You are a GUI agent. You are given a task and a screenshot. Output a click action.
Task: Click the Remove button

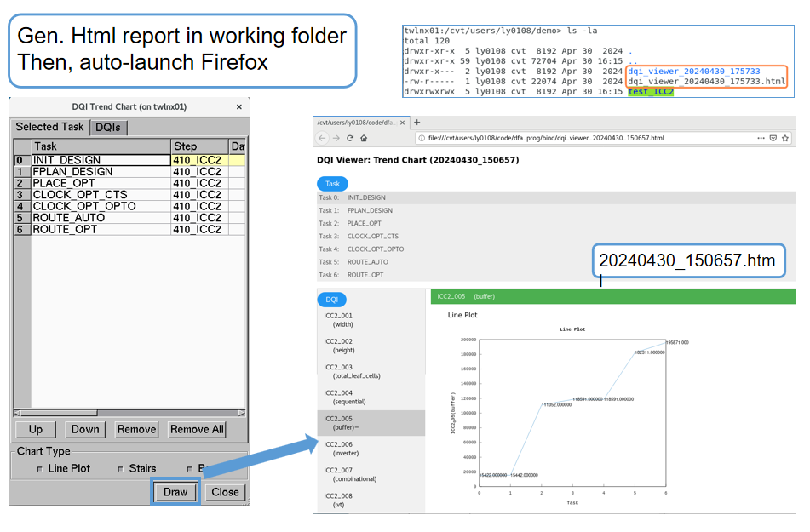(136, 429)
